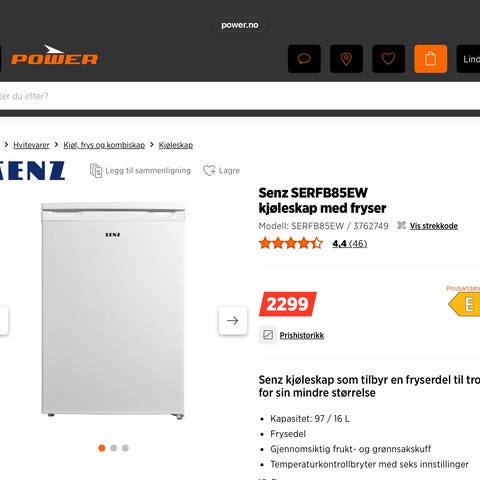Image resolution: width=480 pixels, height=480 pixels.
Task: Open the favorites heart icon in header
Action: tap(388, 59)
